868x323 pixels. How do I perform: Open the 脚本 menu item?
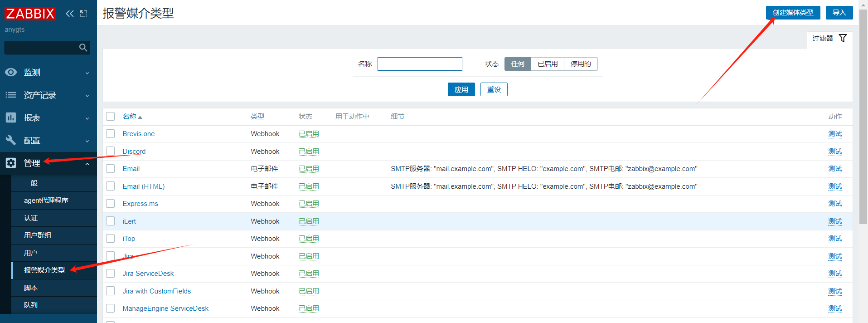(x=31, y=288)
